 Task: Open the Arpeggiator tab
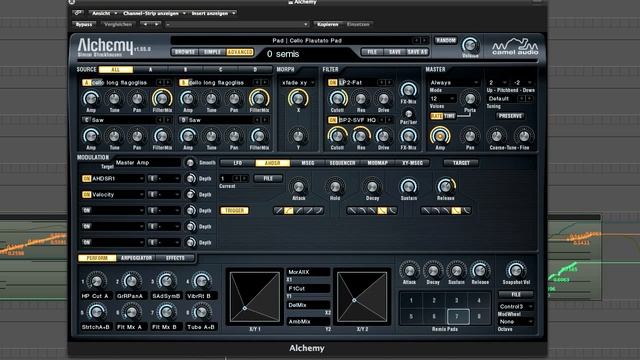[136, 258]
